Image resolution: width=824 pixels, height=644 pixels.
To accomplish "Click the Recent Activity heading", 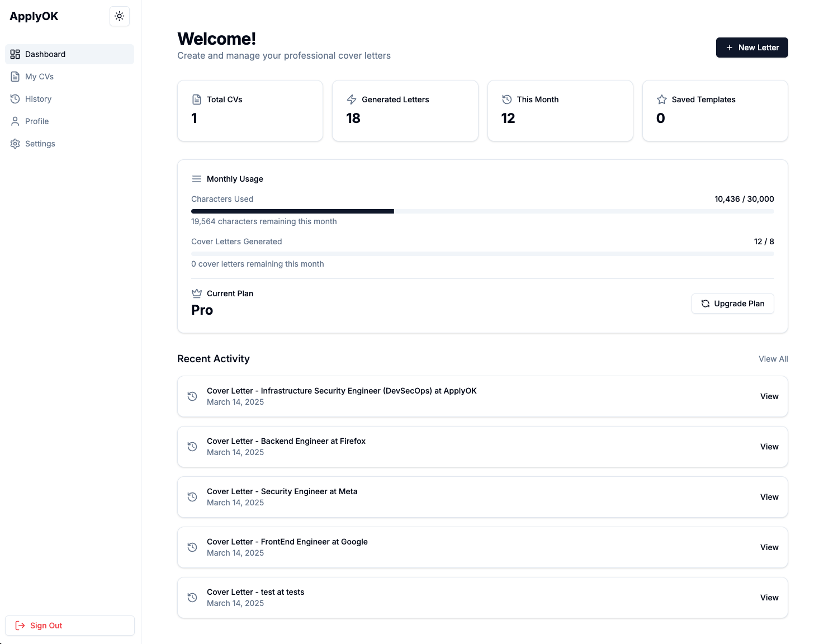I will (214, 359).
